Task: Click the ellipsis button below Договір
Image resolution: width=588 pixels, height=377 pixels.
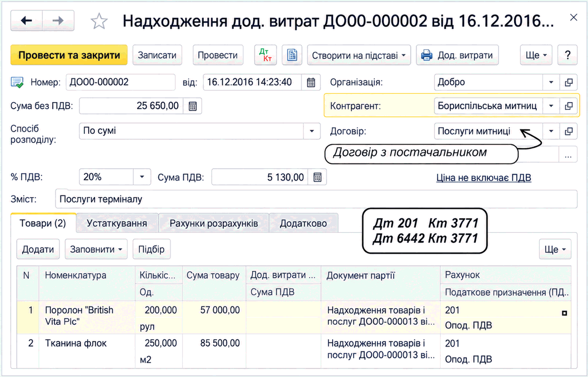Action: click(568, 154)
